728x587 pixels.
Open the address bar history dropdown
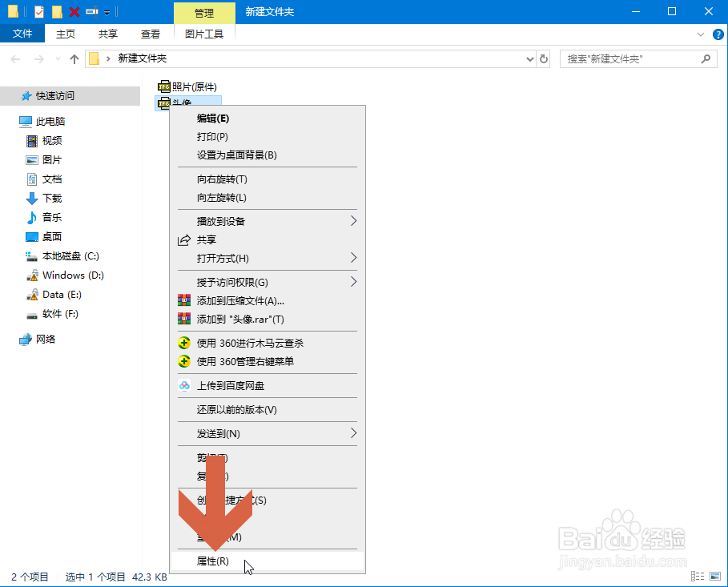pyautogui.click(x=529, y=59)
